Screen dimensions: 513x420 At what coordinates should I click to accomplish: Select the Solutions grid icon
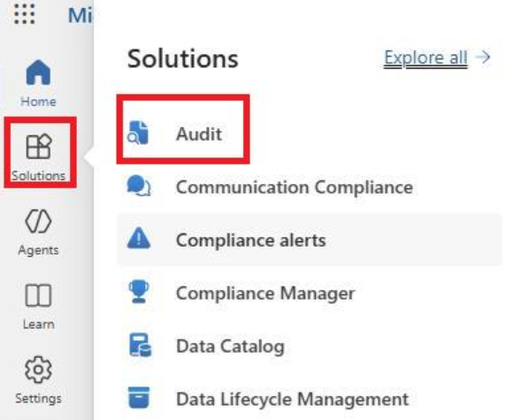click(39, 146)
